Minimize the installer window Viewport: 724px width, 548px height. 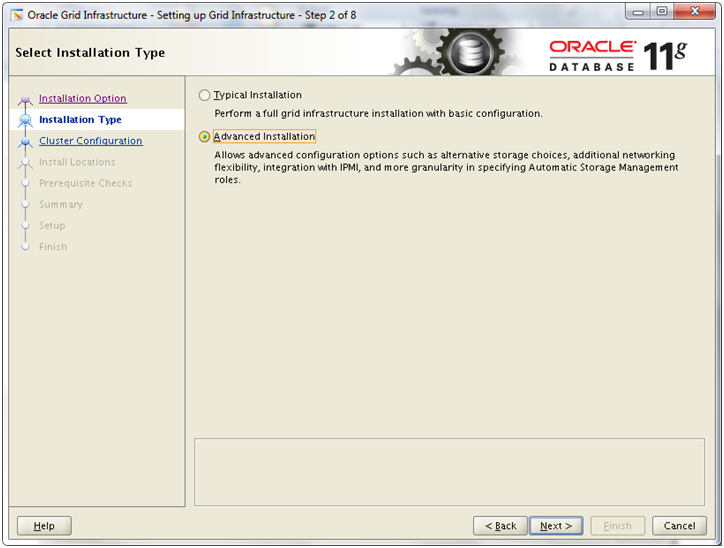coord(638,12)
